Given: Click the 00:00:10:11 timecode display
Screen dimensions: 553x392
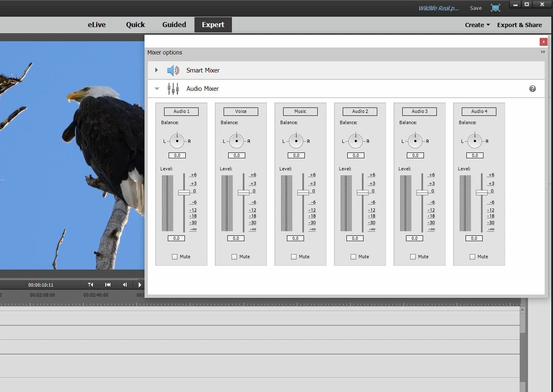Looking at the screenshot, I should pos(41,285).
